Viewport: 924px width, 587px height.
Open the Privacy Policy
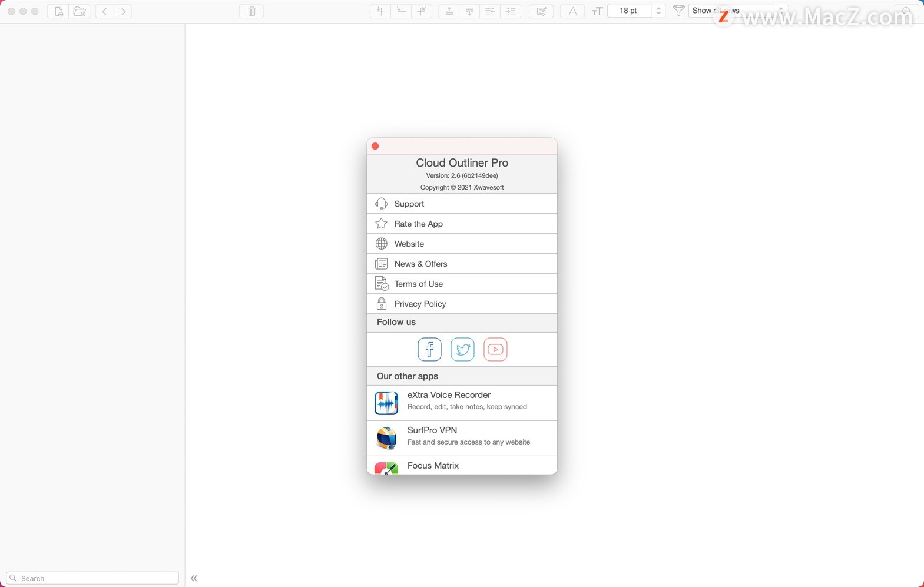pyautogui.click(x=462, y=304)
